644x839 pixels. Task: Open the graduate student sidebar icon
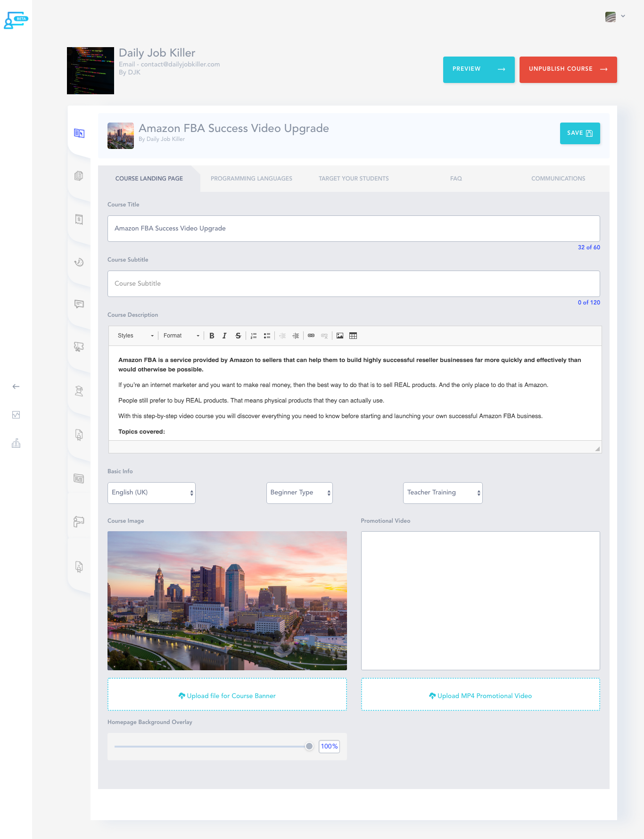(79, 391)
